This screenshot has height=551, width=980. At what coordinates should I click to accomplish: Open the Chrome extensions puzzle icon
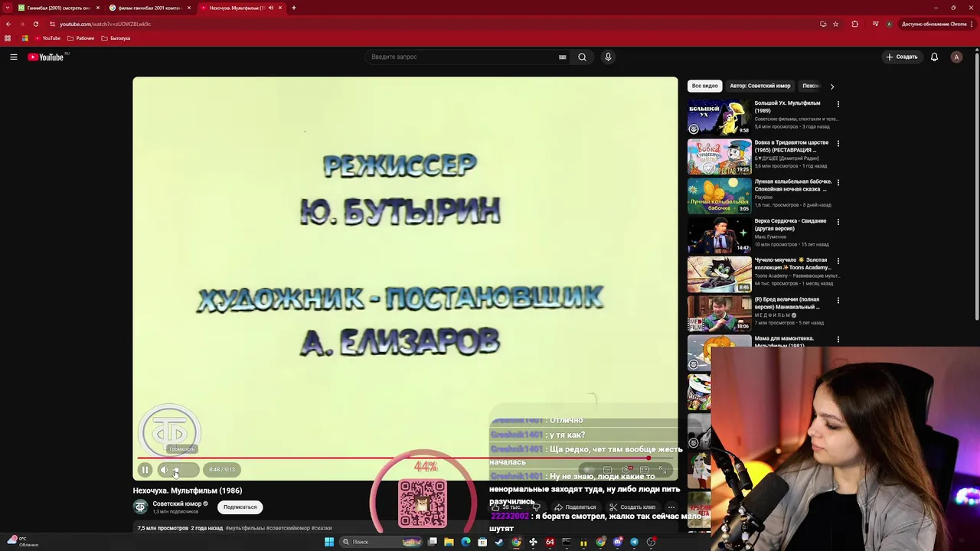[x=854, y=24]
